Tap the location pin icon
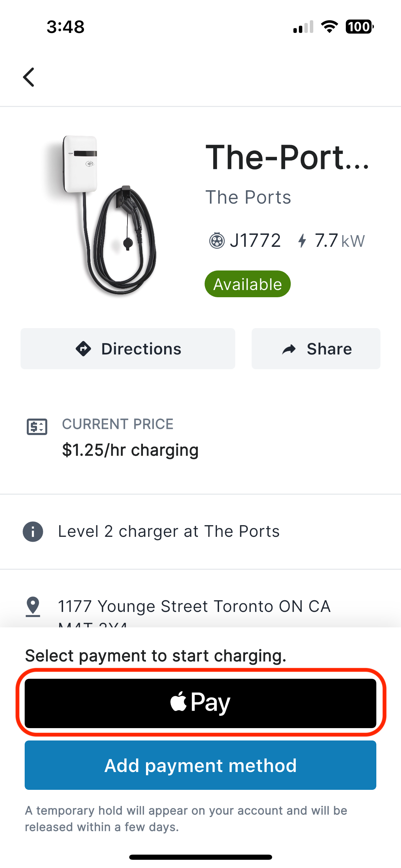Viewport: 401px width, 868px height. click(33, 606)
